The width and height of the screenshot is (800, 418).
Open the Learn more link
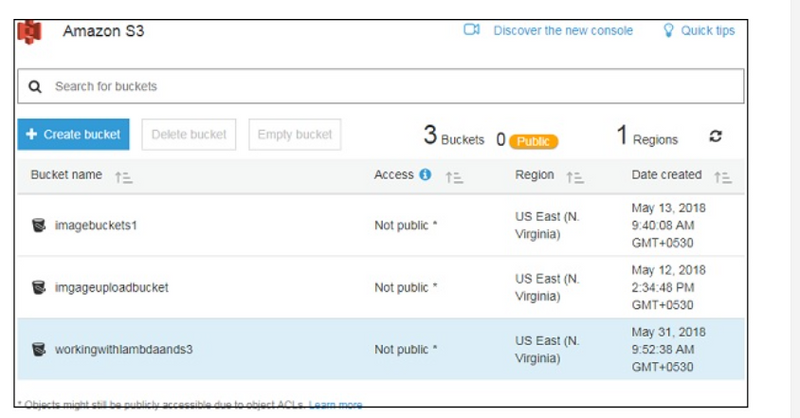click(x=335, y=405)
